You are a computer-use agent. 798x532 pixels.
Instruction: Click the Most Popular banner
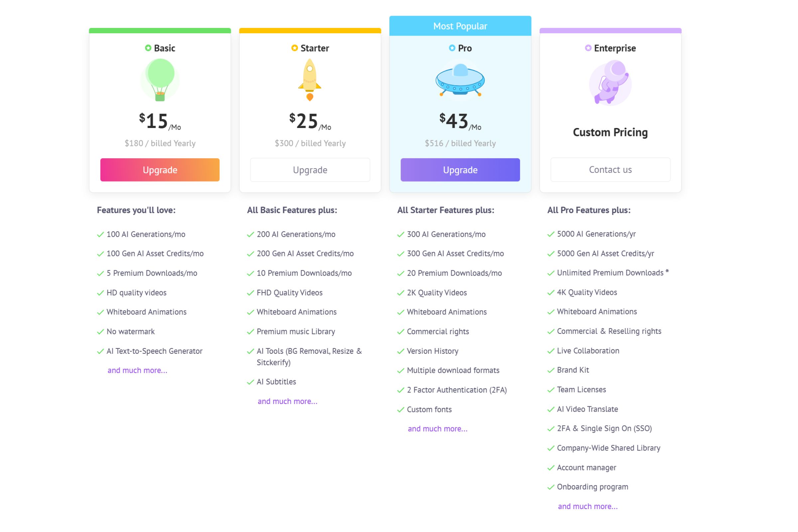coord(460,26)
